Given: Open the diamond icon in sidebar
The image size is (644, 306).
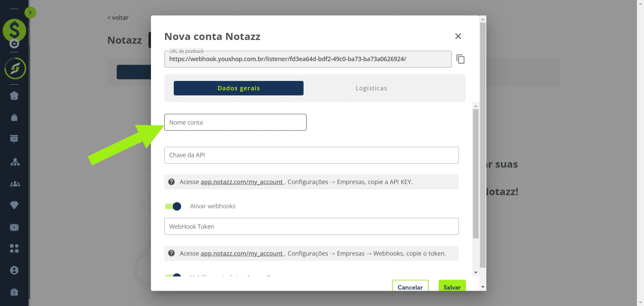Looking at the screenshot, I should click(14, 205).
